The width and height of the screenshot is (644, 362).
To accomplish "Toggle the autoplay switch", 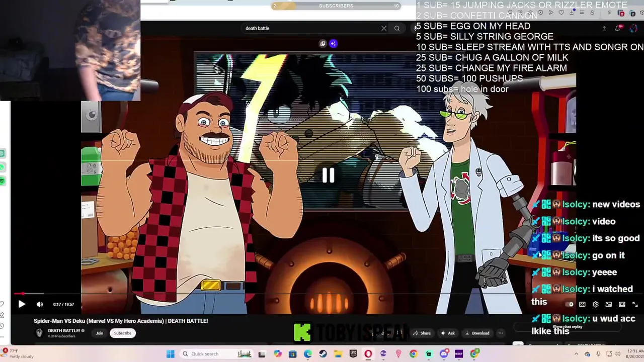I will 569,304.
